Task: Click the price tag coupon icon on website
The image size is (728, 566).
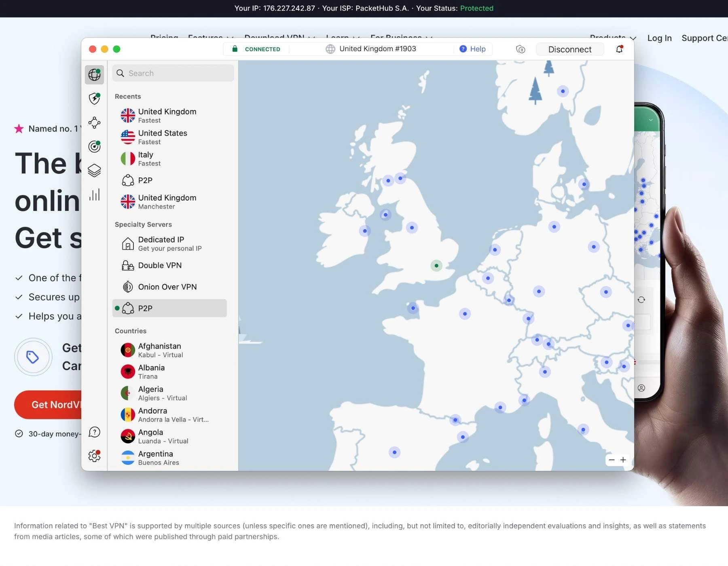Action: (33, 357)
